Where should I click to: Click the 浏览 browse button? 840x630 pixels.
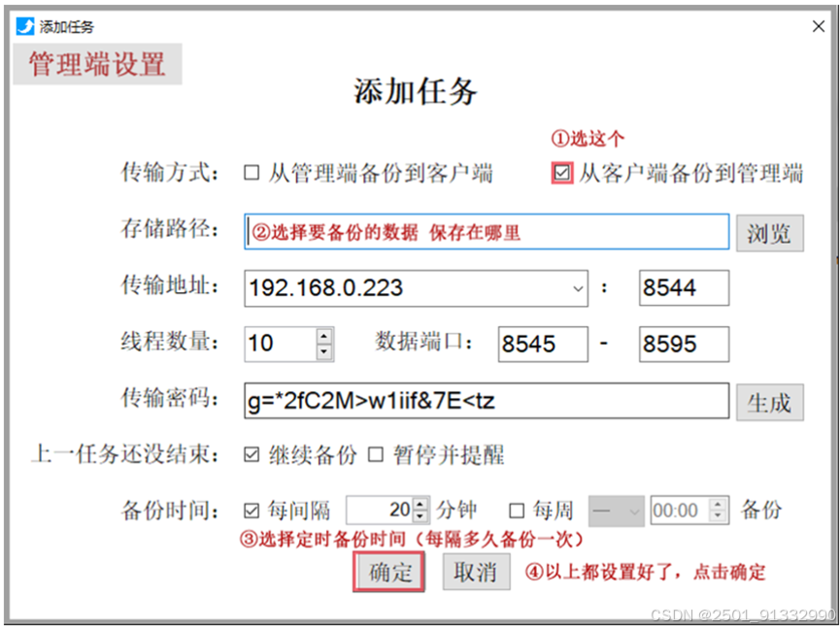[770, 233]
